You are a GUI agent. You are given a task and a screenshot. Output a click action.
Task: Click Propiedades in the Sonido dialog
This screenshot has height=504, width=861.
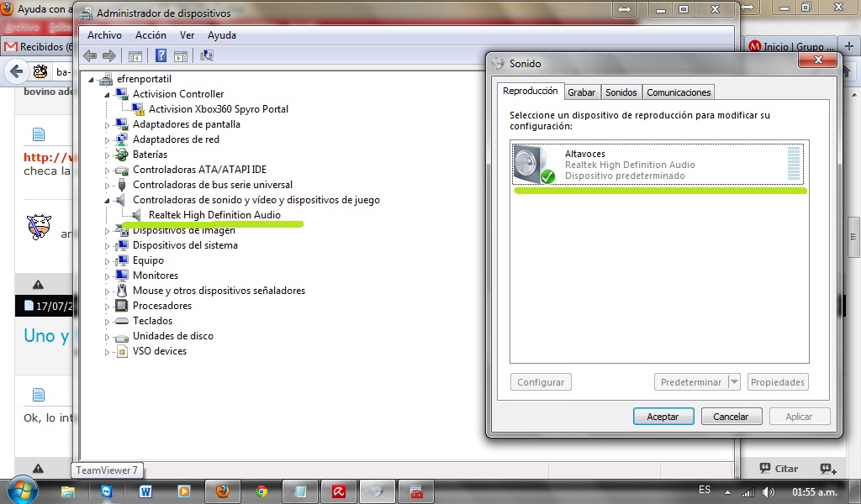[x=778, y=381]
